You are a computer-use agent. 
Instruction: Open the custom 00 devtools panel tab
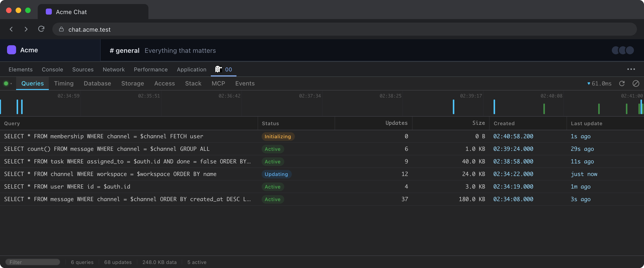tap(224, 69)
